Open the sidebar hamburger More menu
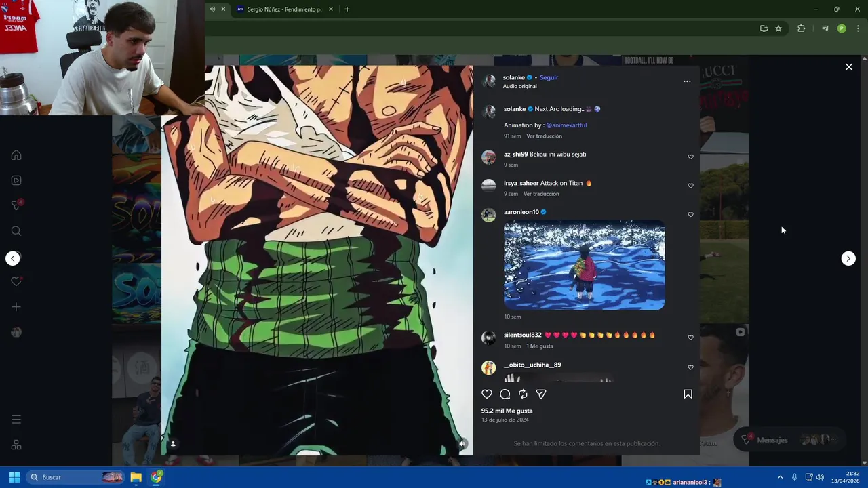868x488 pixels. pyautogui.click(x=16, y=420)
